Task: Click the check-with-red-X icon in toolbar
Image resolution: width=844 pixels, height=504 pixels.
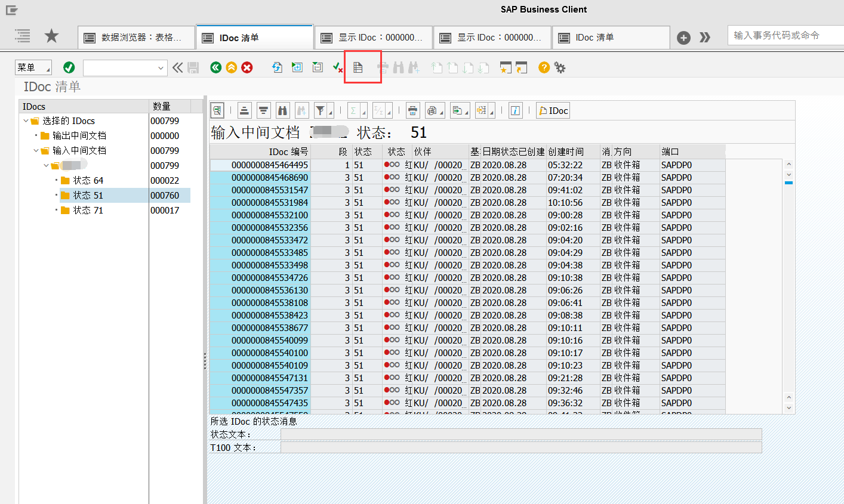Action: tap(338, 67)
